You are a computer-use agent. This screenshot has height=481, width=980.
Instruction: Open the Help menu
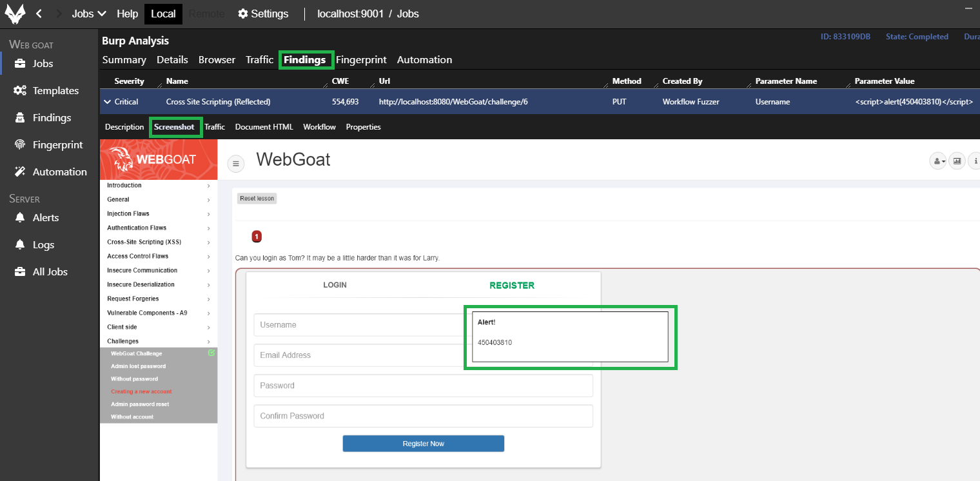pyautogui.click(x=128, y=14)
